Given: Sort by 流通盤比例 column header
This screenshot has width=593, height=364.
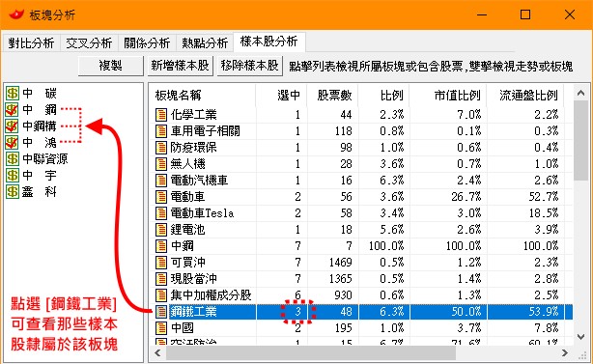Looking at the screenshot, I should click(x=525, y=96).
